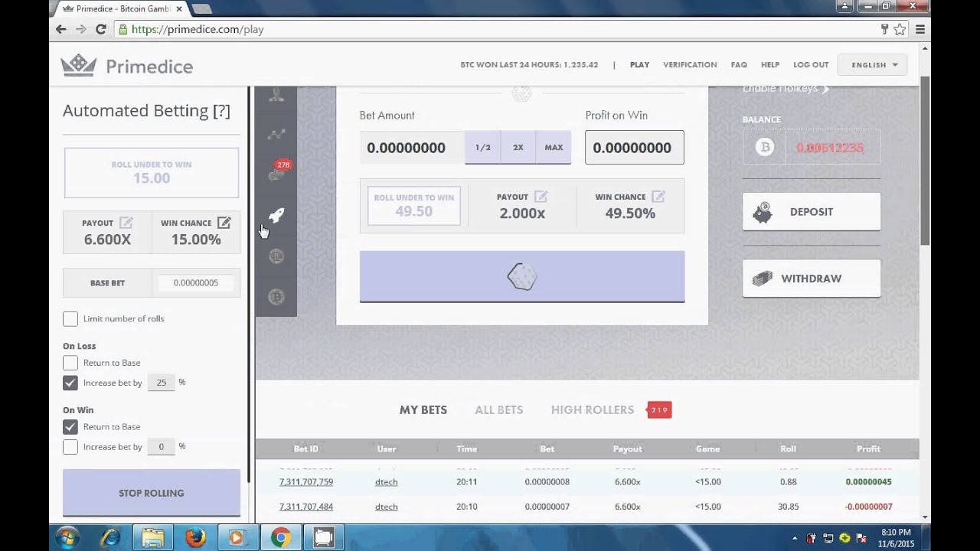The image size is (980, 551).
Task: Edit win chance in automated betting panel
Action: coord(224,223)
